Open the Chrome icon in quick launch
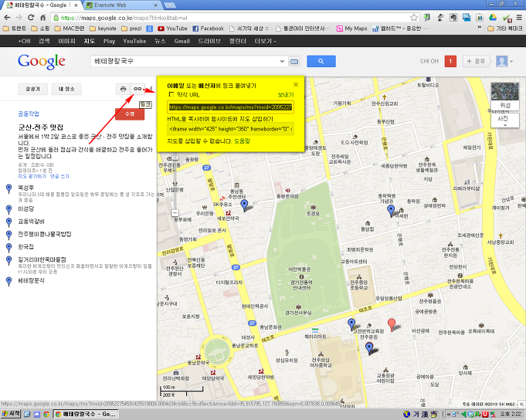This screenshot has width=526, height=420. point(46,415)
